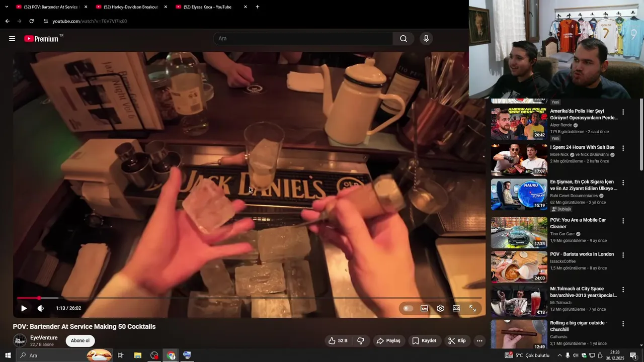The width and height of the screenshot is (644, 362).
Task: Close the Harley-Davidson Breakout tab
Action: pos(166,7)
